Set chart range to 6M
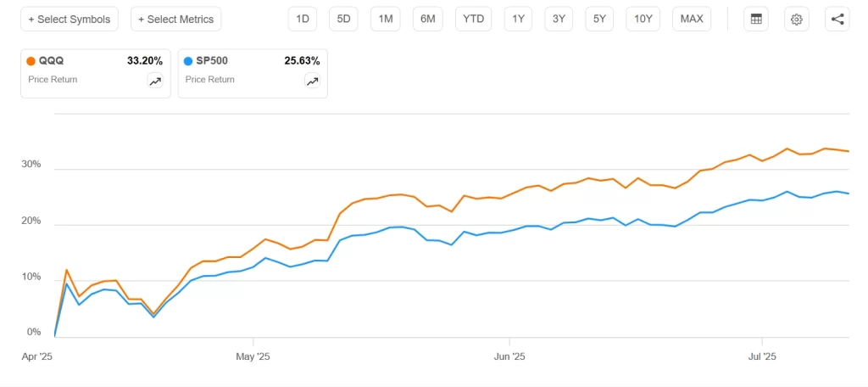 point(428,19)
